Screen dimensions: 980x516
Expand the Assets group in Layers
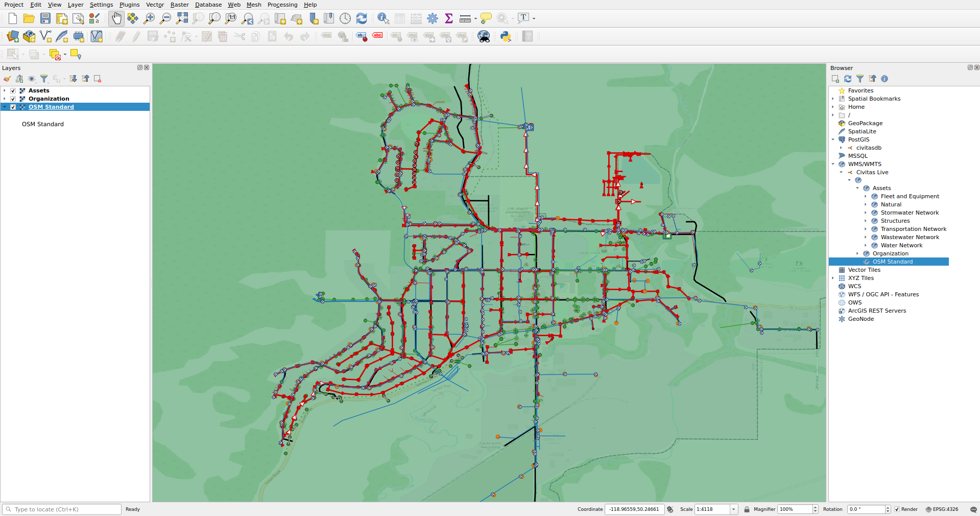pos(5,90)
